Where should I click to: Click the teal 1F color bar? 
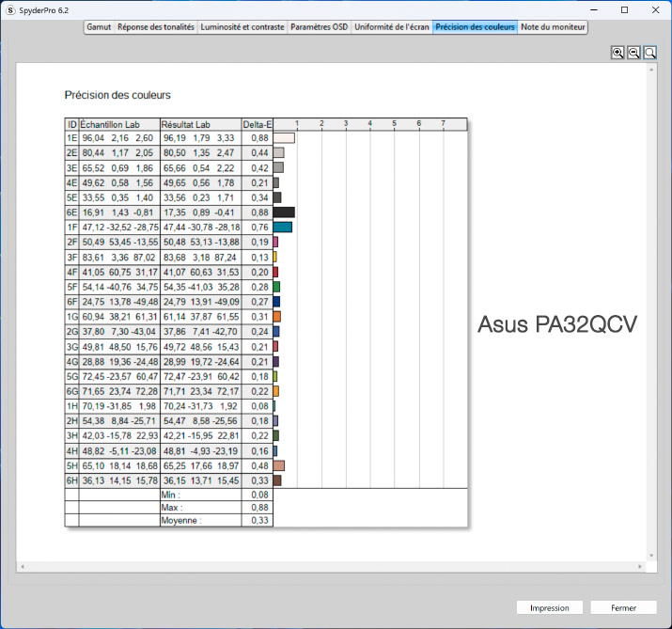[283, 228]
